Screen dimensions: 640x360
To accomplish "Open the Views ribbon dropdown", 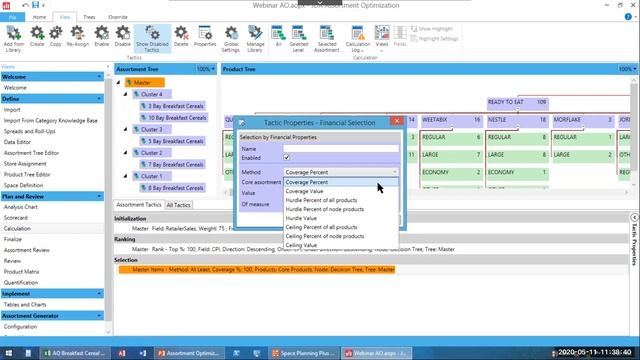I will click(x=382, y=39).
